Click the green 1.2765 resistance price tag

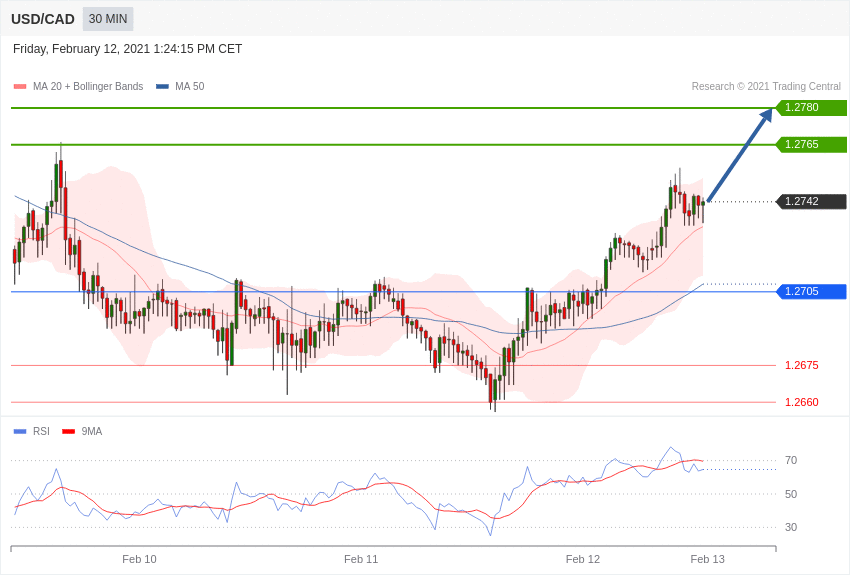point(812,144)
